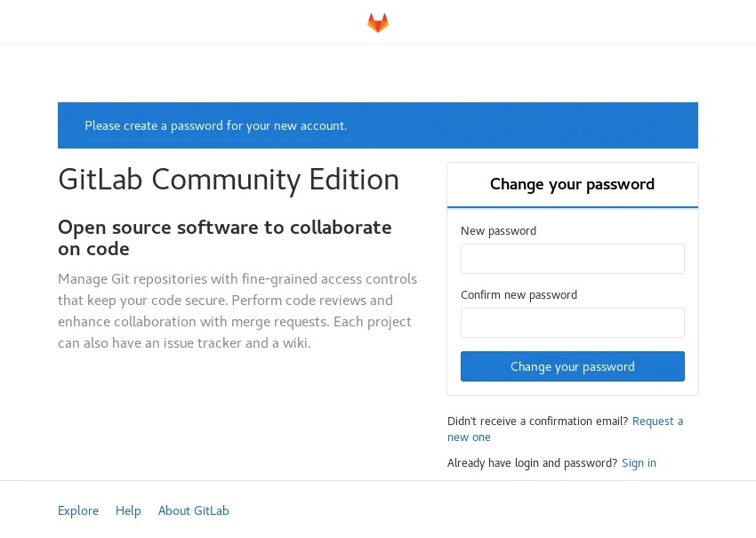Click the Already have login and password text
The height and width of the screenshot is (538, 756).
[x=532, y=463]
